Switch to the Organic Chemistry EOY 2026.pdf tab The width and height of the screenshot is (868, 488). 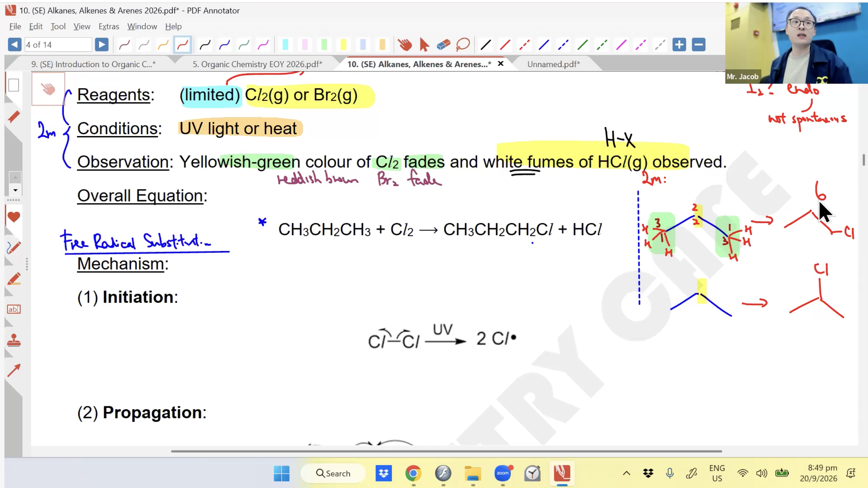pos(257,64)
